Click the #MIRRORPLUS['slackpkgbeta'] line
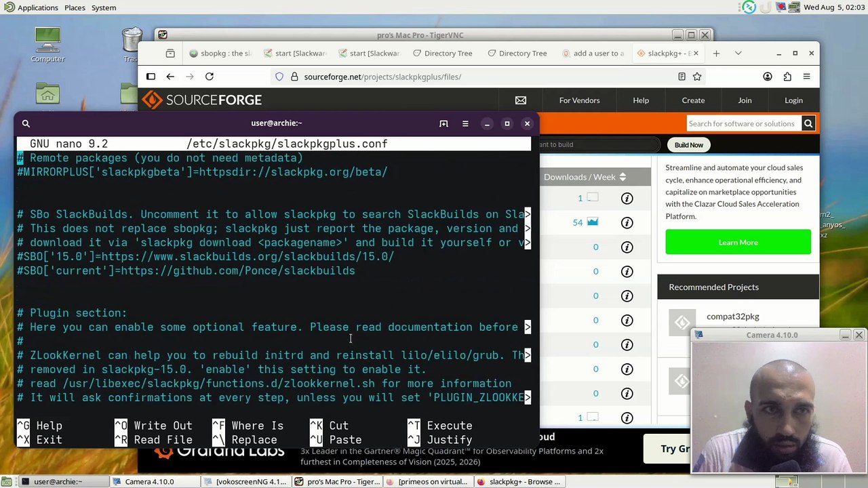 pos(202,172)
